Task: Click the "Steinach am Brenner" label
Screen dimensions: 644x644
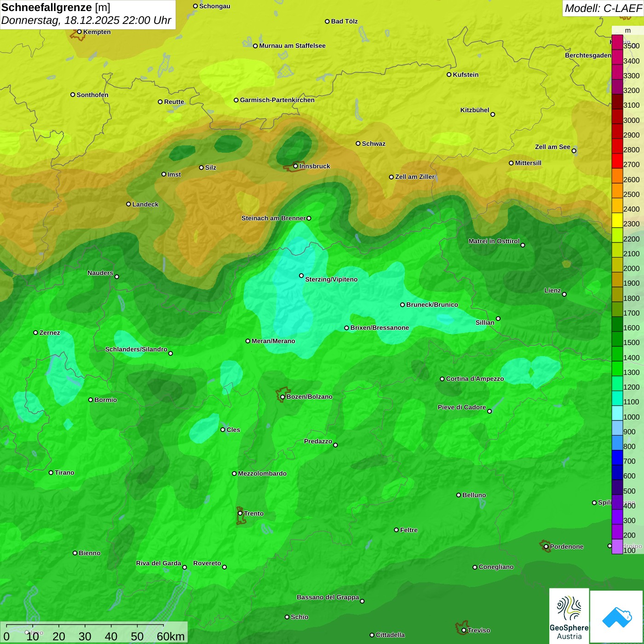Action: tap(273, 218)
